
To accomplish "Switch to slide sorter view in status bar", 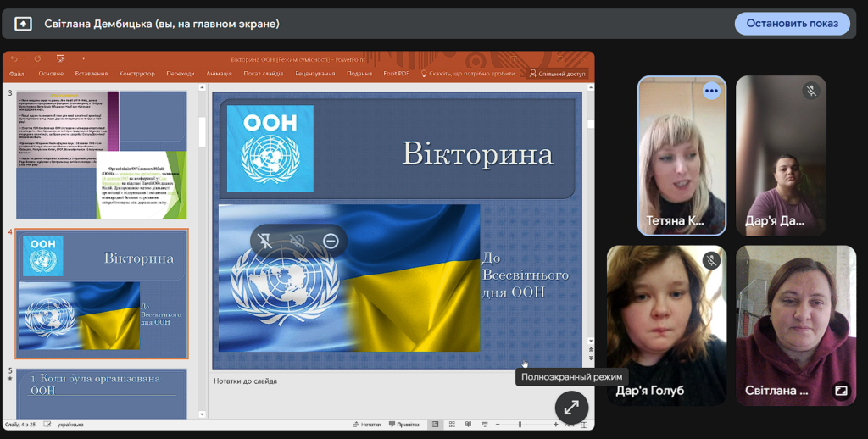I will coord(451,424).
